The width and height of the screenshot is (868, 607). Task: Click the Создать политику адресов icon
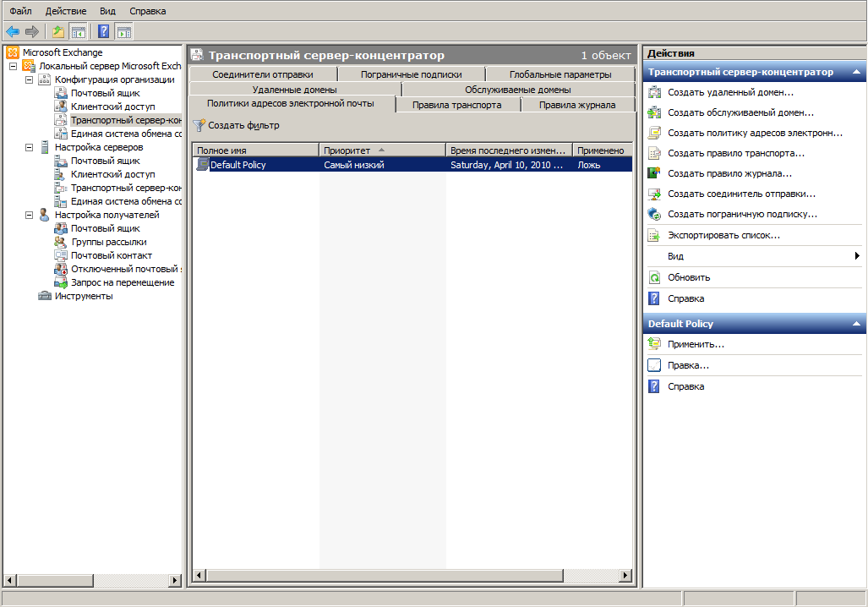tap(654, 133)
